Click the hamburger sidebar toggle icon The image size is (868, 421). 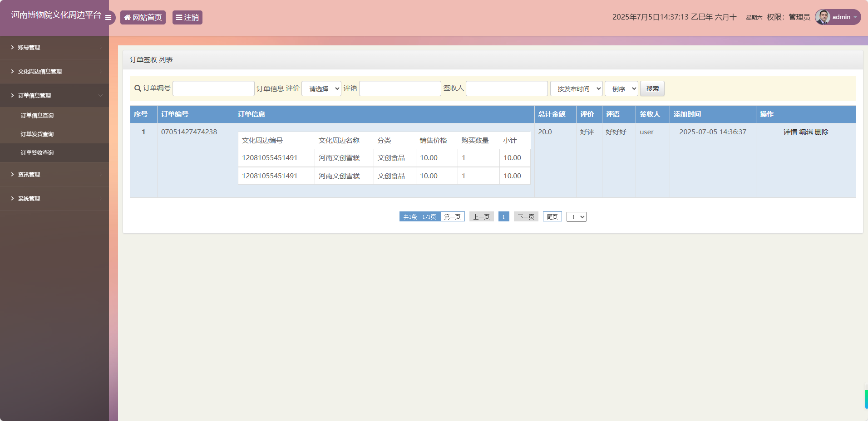pyautogui.click(x=108, y=18)
